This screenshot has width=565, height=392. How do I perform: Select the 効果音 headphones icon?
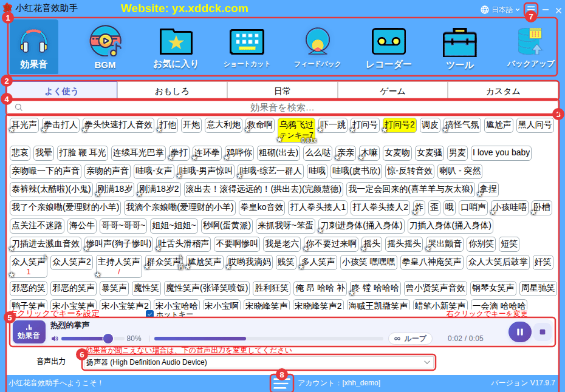(x=34, y=47)
